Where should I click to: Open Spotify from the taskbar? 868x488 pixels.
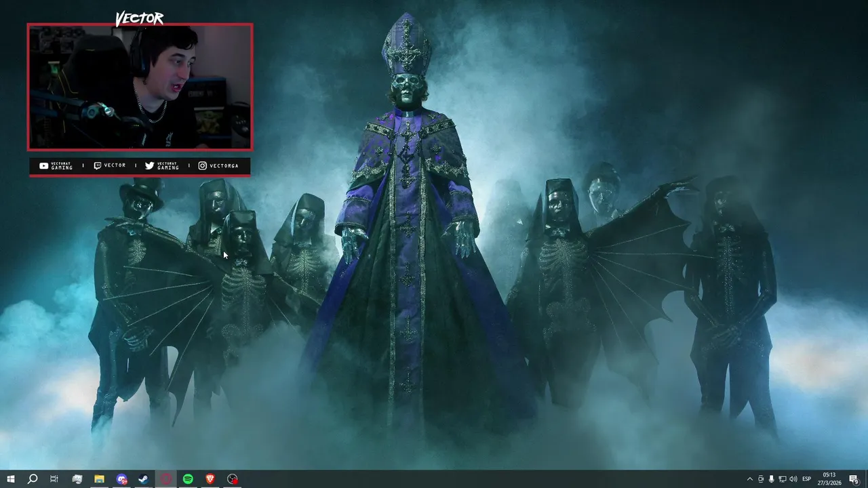(188, 479)
